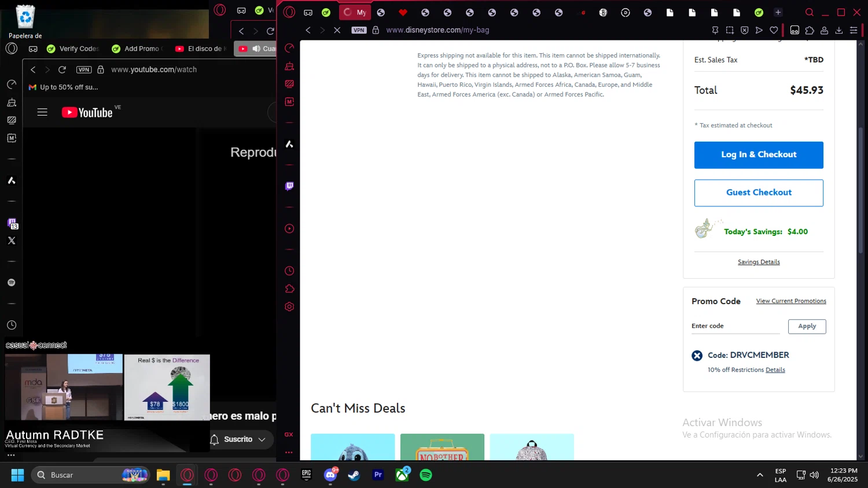Click the notification bell beside Suscrito

pos(214,439)
